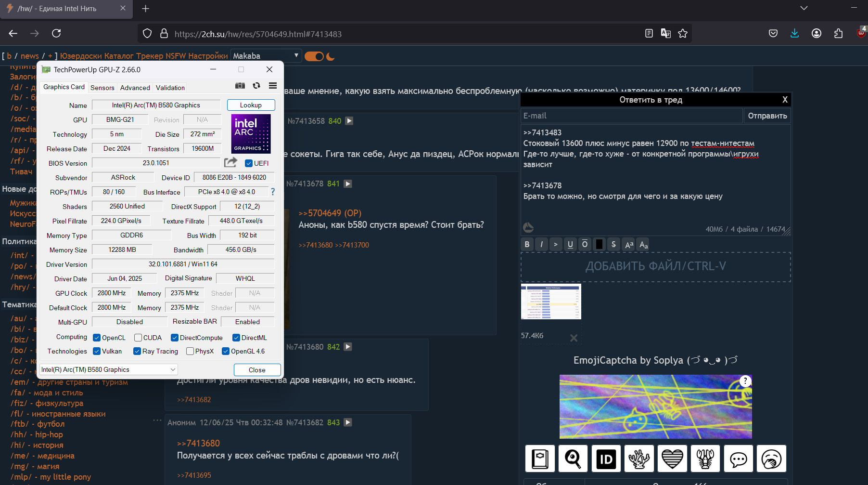The image size is (868, 485).
Task: Go back in browser history
Action: tap(13, 33)
